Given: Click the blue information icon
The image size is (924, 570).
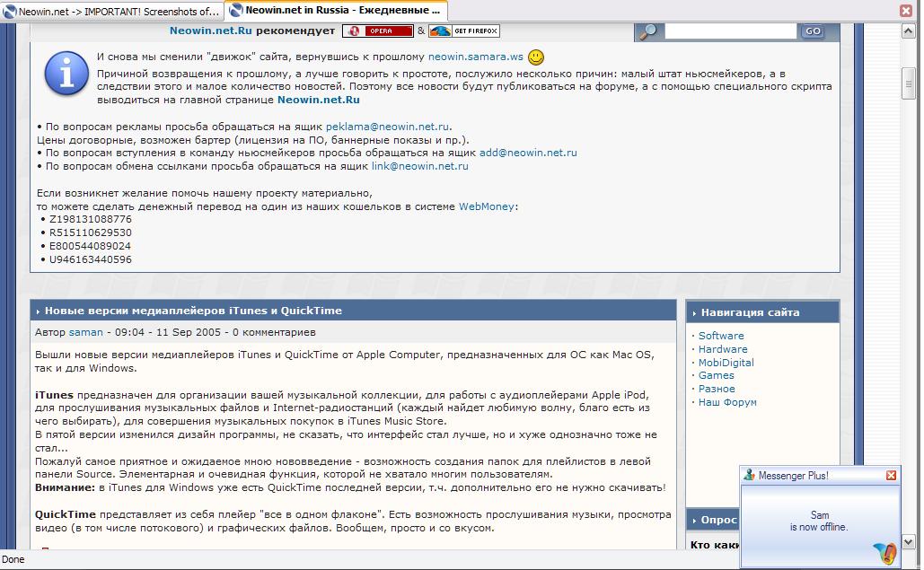Looking at the screenshot, I should (66, 75).
